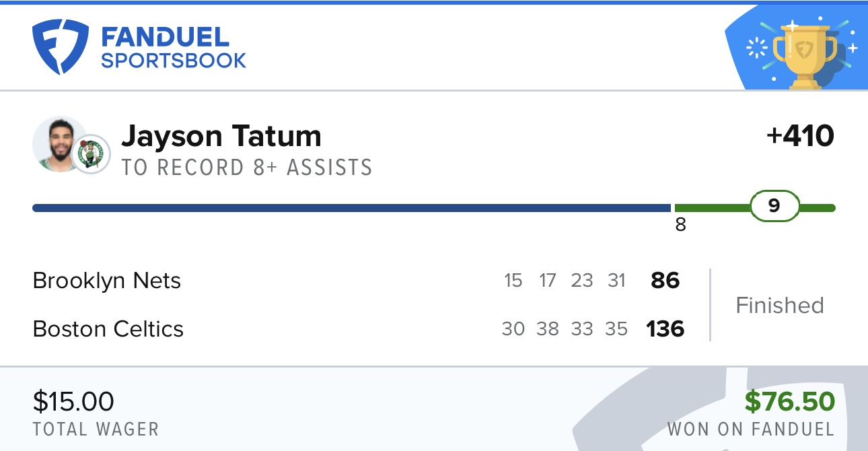Viewport: 868px width, 451px height.
Task: Select the Brooklyn Nets team row
Action: point(358,280)
